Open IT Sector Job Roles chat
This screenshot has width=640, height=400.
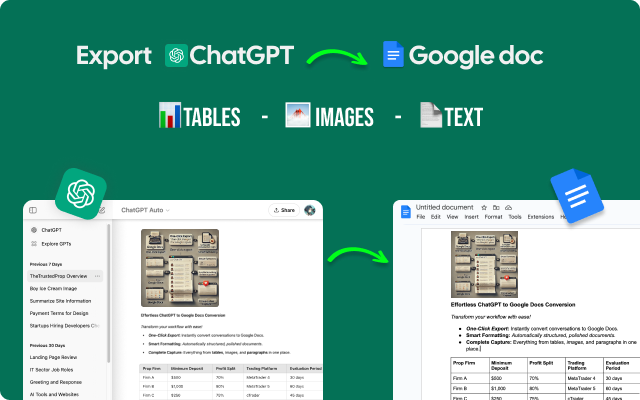pos(51,370)
